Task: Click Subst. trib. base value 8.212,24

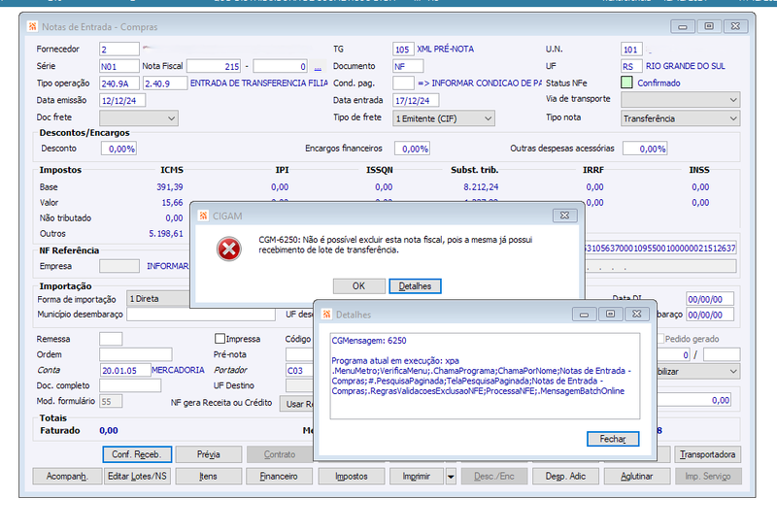Action: [481, 187]
